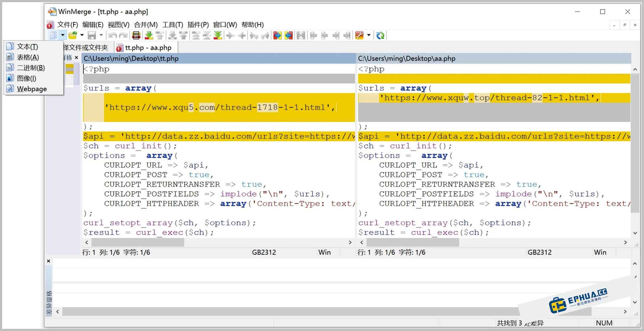Choose 图像(I) from the new-document menu
Viewport: 644px width, 331px height.
(33, 78)
